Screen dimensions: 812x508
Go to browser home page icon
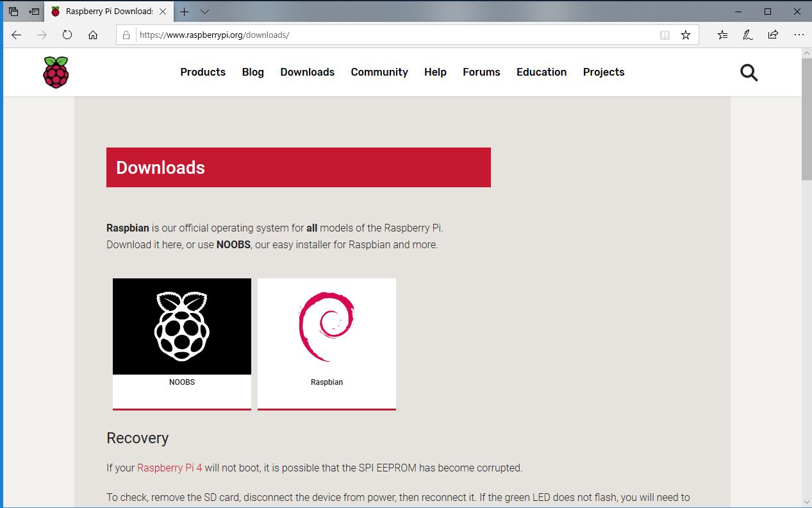pyautogui.click(x=93, y=35)
